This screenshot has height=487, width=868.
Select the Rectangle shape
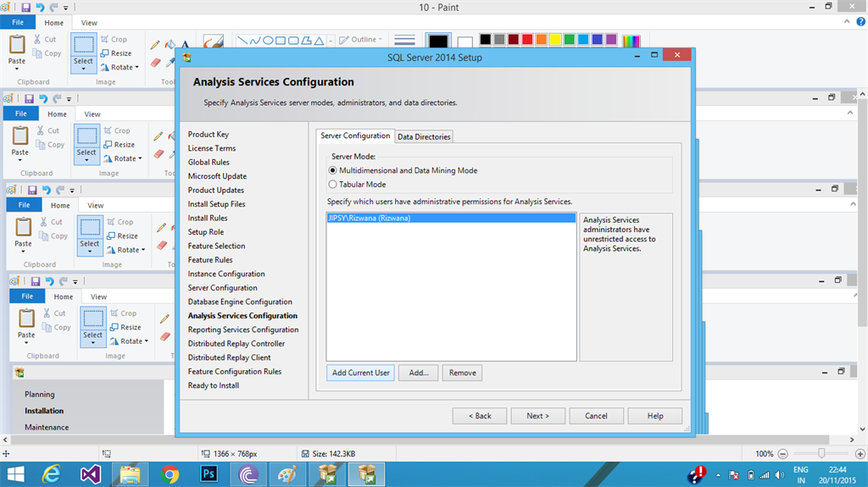tap(281, 41)
